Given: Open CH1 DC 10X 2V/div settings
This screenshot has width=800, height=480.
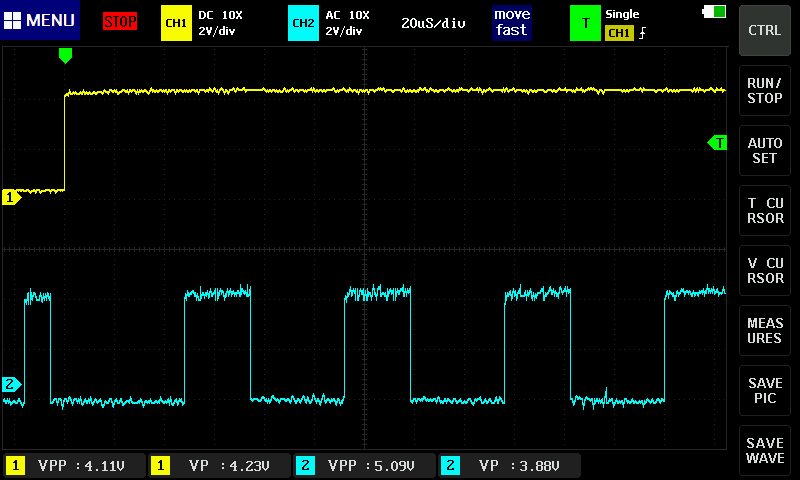Looking at the screenshot, I should tap(220, 22).
